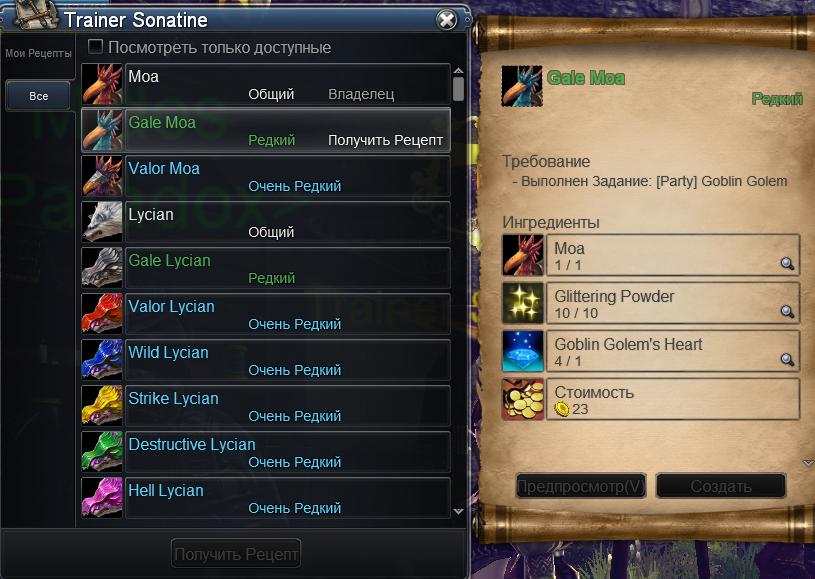Enable the Посмотреть только доступные checkbox
Screen dimensions: 815x579
95,47
